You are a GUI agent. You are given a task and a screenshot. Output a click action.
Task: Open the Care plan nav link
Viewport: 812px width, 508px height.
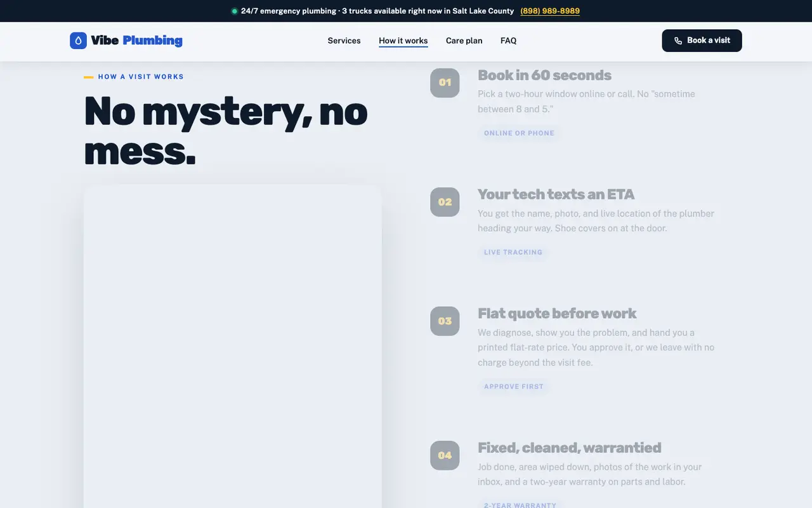point(464,41)
